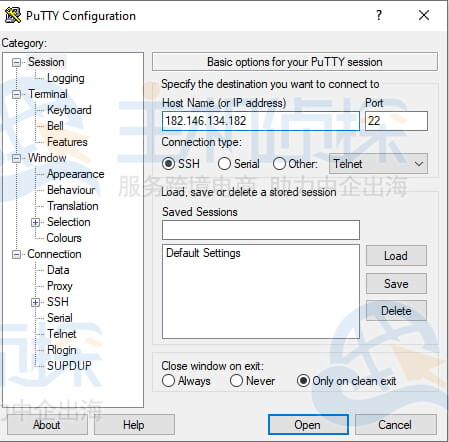Click the Port input field
The width and height of the screenshot is (449, 442).
396,121
